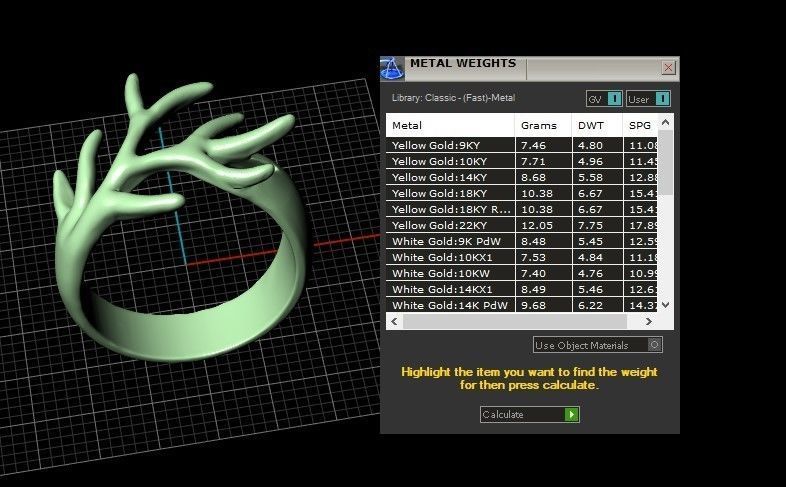Sort by Grams column header
The height and width of the screenshot is (487, 786).
coord(543,125)
